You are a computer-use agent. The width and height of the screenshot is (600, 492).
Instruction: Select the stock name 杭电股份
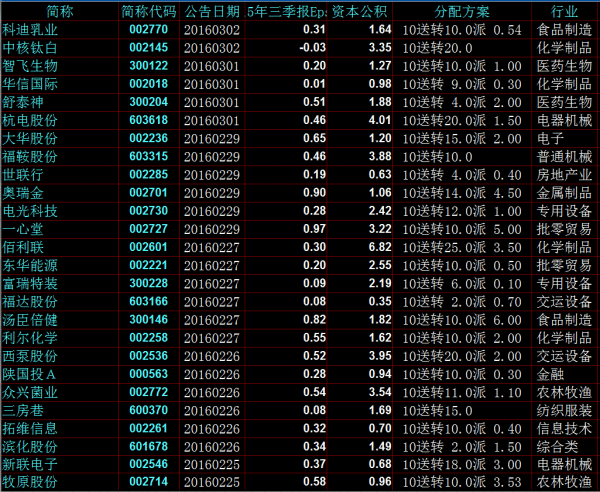tap(30, 121)
